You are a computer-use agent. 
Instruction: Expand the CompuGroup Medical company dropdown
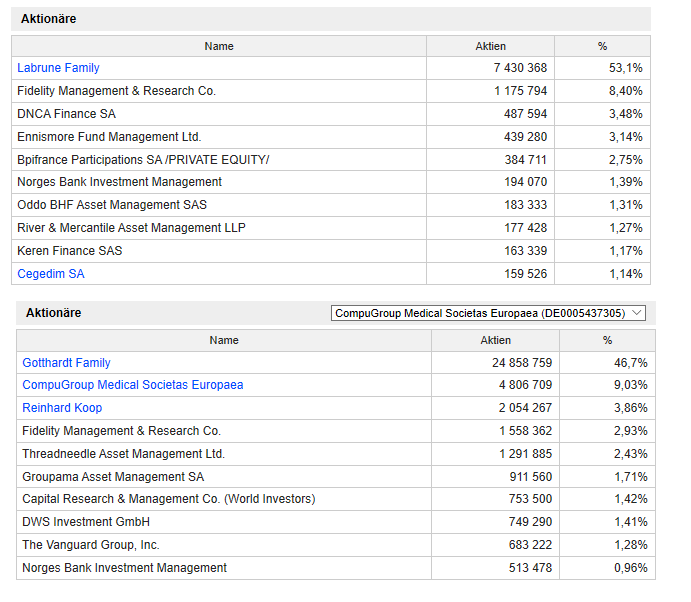point(489,313)
